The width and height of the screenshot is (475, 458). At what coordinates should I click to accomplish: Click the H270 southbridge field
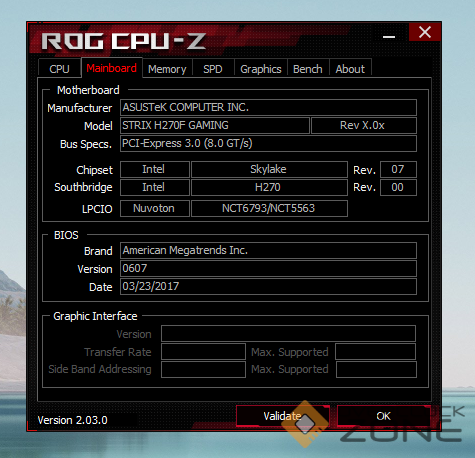269,187
